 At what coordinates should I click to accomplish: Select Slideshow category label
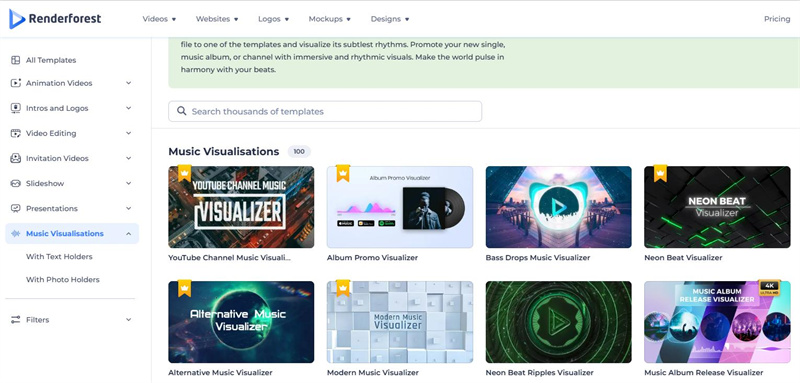pyautogui.click(x=45, y=183)
